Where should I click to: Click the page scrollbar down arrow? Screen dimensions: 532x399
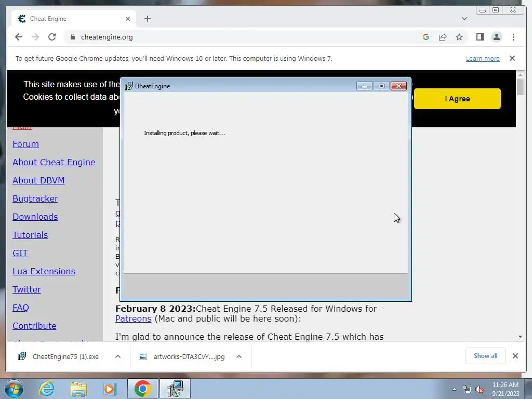pyautogui.click(x=520, y=337)
